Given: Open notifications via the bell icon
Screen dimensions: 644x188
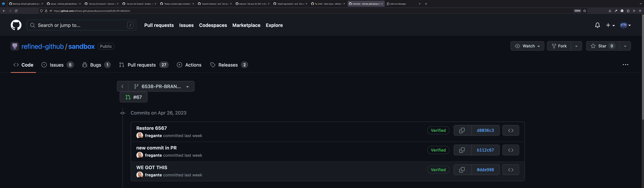Looking at the screenshot, I should point(598,25).
